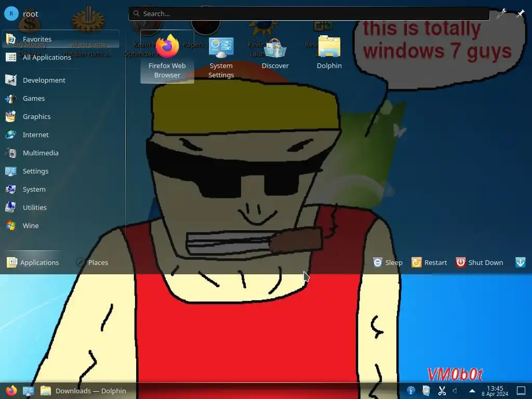Expand more session options arrow
Screen dimensions: 532x399
coord(521,262)
